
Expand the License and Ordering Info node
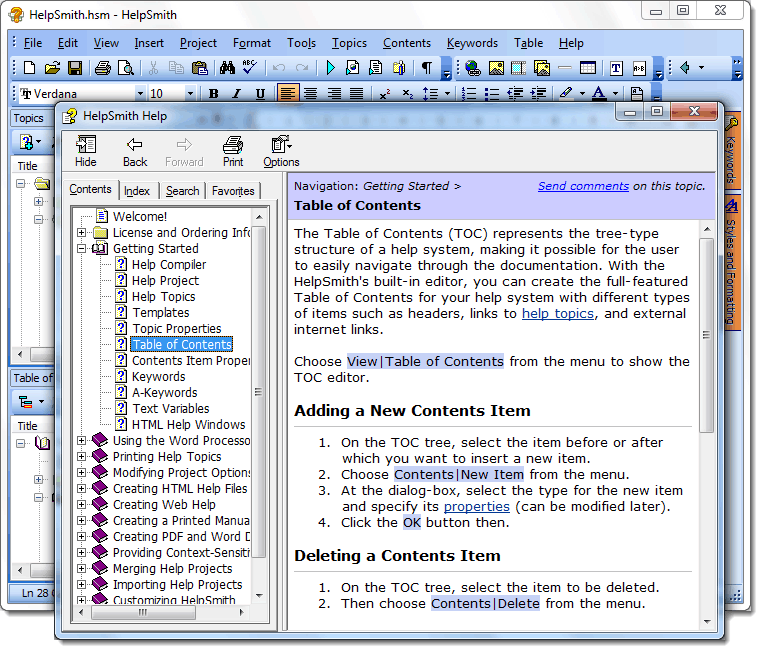82,233
